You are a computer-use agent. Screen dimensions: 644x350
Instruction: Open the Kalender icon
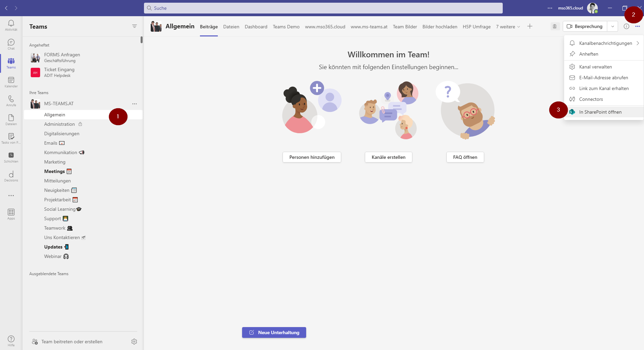pos(11,82)
